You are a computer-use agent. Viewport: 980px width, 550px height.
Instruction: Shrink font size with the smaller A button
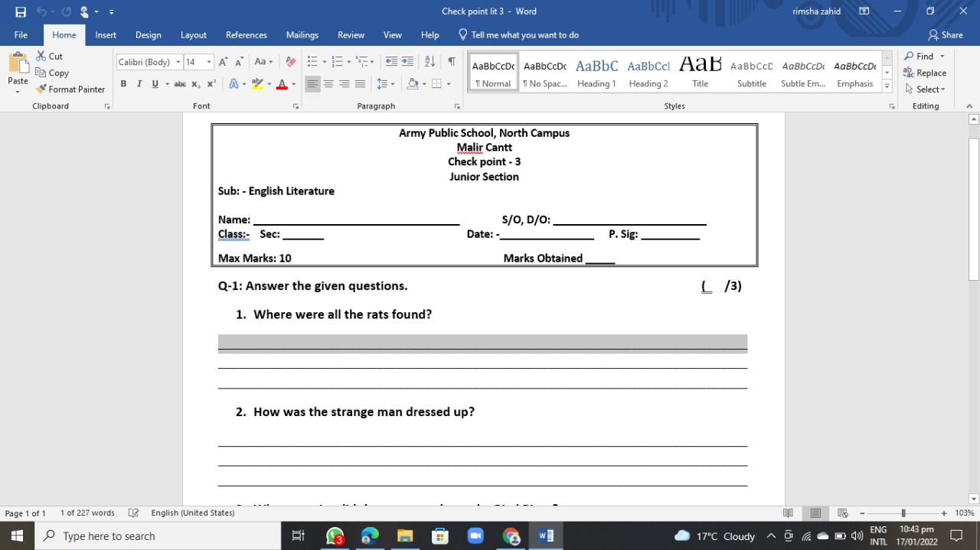coord(239,62)
